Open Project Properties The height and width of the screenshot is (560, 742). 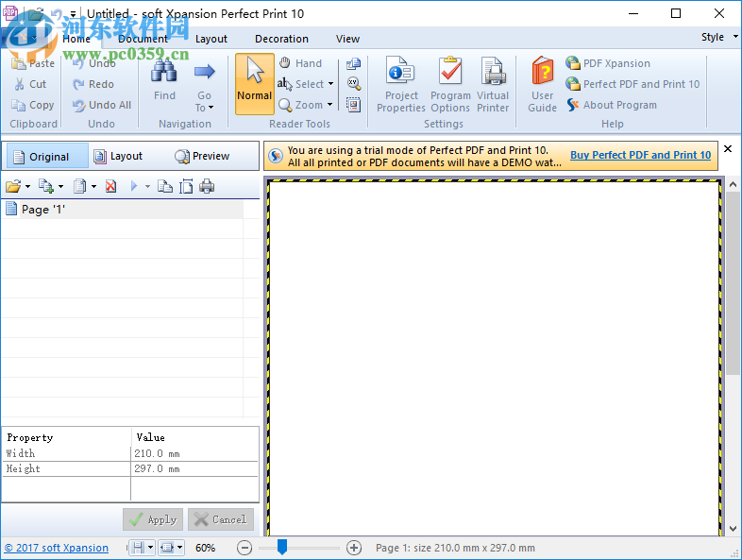[401, 85]
